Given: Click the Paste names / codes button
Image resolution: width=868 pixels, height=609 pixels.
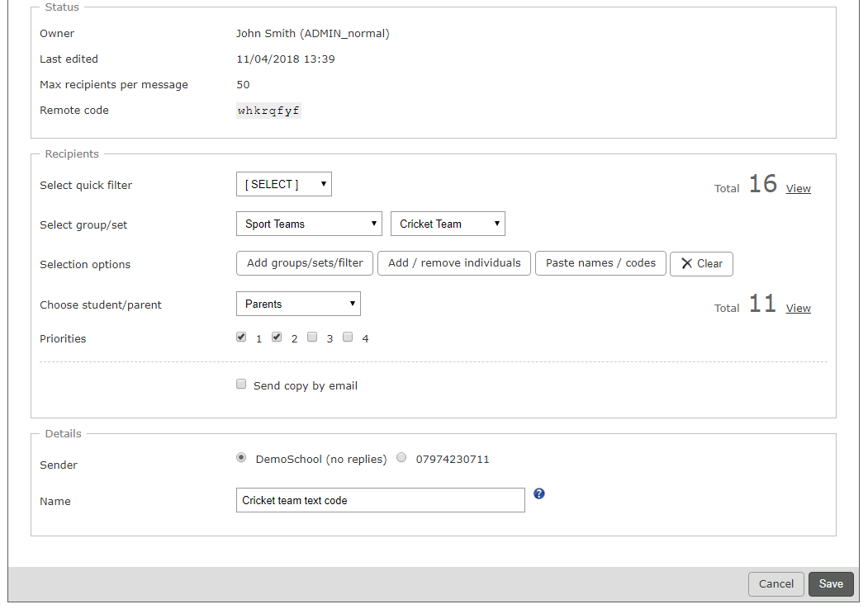Looking at the screenshot, I should 600,263.
